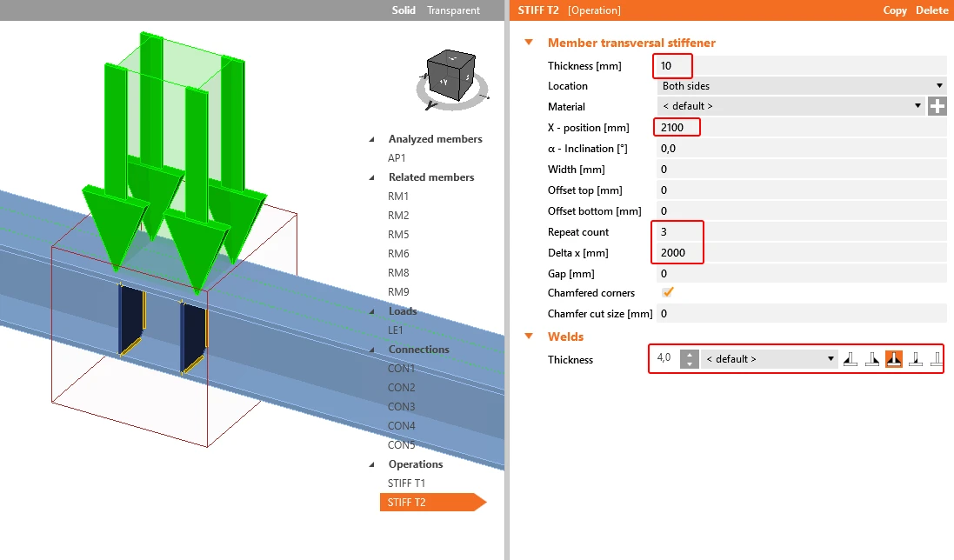Viewport: 954px width, 560px height.
Task: Click the X - position input field
Action: (801, 127)
